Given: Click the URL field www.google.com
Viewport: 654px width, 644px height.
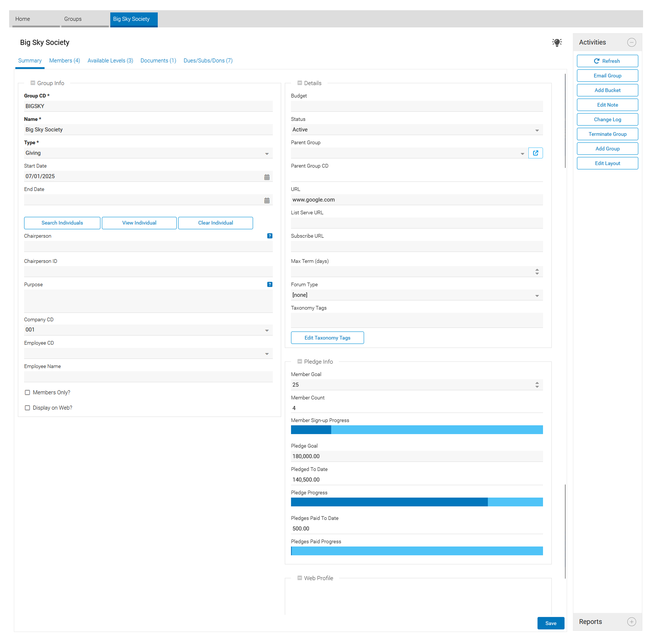Looking at the screenshot, I should click(417, 200).
